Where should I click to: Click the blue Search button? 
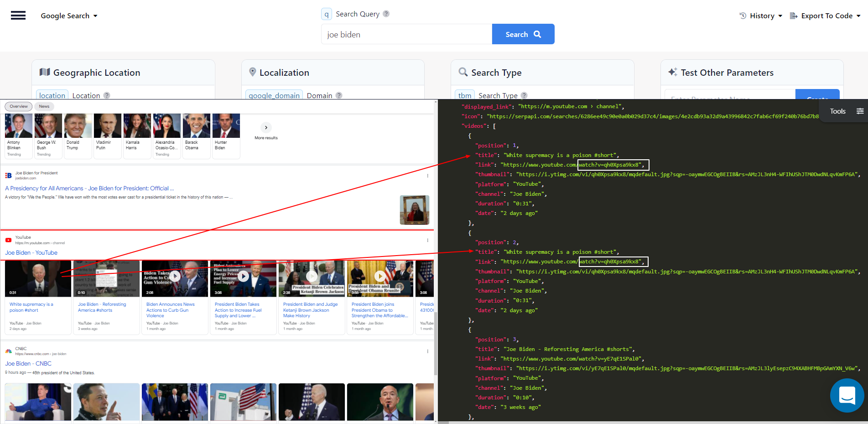[x=523, y=34]
